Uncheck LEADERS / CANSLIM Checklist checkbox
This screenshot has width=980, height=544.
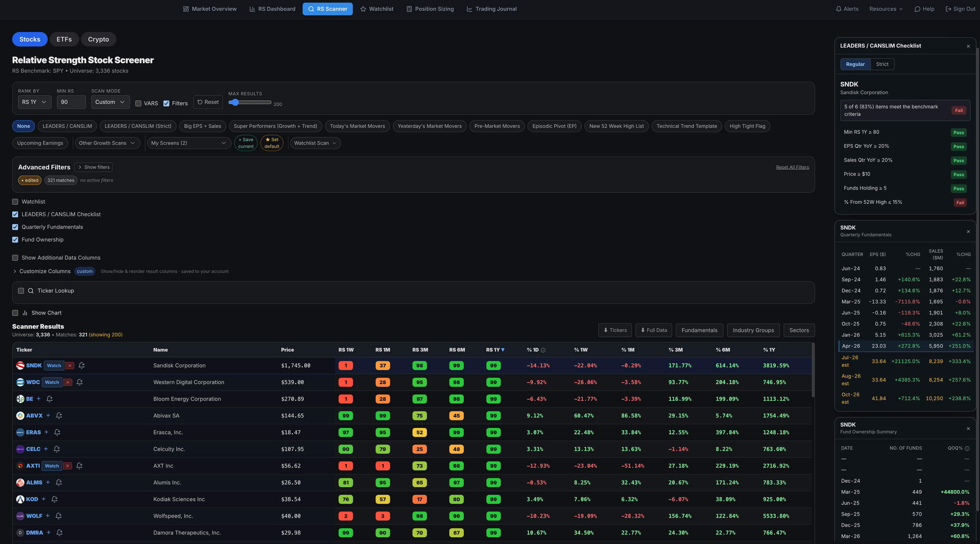click(x=15, y=214)
